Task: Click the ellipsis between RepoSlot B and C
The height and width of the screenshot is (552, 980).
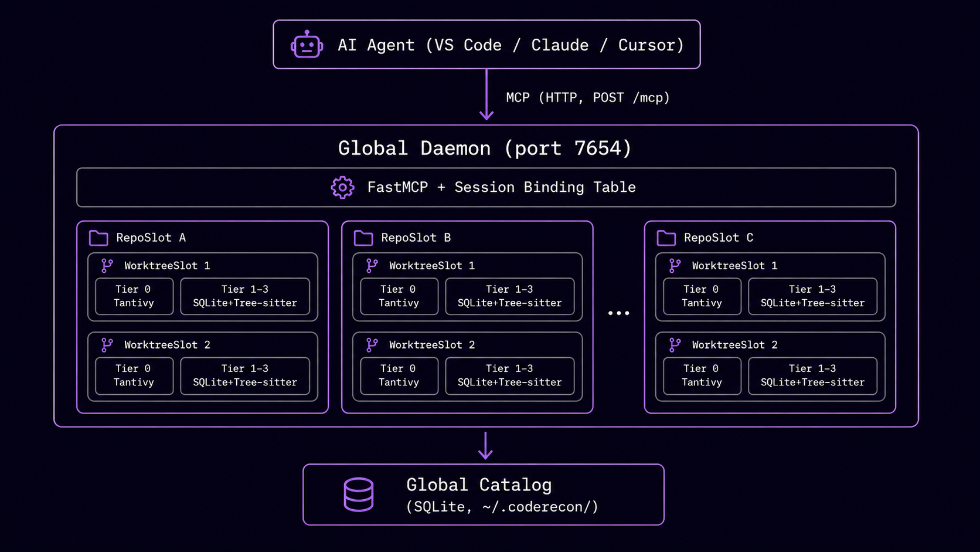Action: coord(618,313)
